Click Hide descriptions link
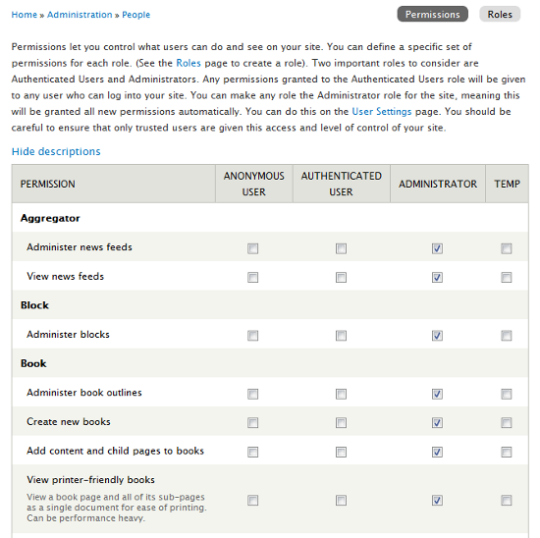The width and height of the screenshot is (540, 538). [56, 151]
